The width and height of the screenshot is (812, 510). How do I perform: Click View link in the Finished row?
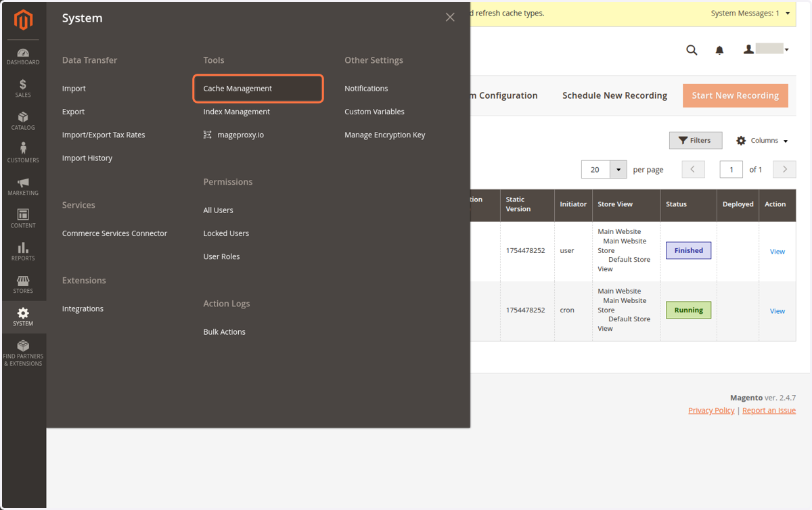(777, 252)
